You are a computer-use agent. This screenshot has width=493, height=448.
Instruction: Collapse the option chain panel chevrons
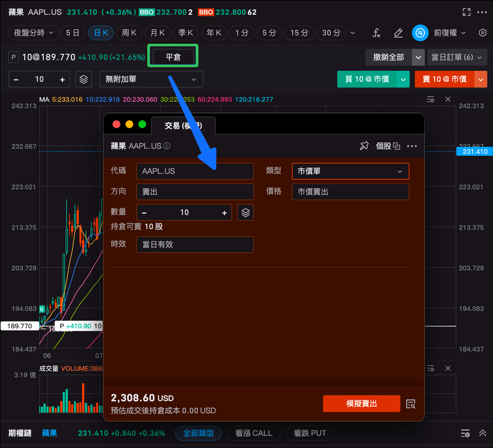point(483,433)
